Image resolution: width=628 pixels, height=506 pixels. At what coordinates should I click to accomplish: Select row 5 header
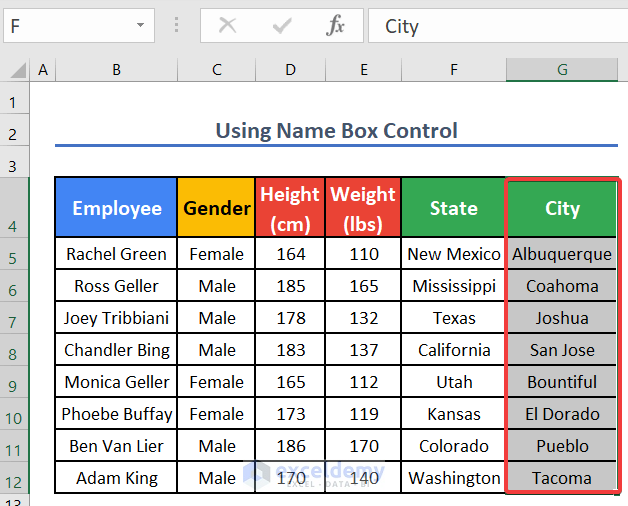tap(14, 254)
